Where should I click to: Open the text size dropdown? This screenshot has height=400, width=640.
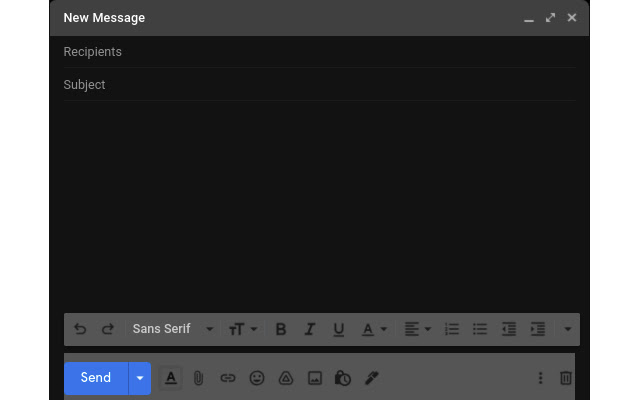point(243,329)
